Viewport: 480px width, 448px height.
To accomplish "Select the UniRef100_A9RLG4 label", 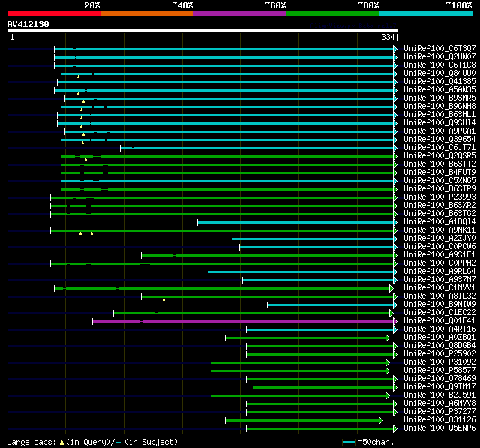I will 439,272.
